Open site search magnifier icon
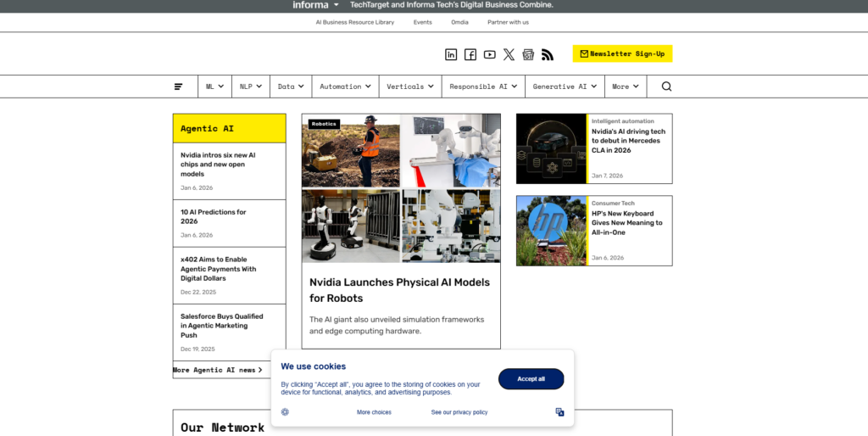Screen dimensions: 868x436 [x=666, y=87]
